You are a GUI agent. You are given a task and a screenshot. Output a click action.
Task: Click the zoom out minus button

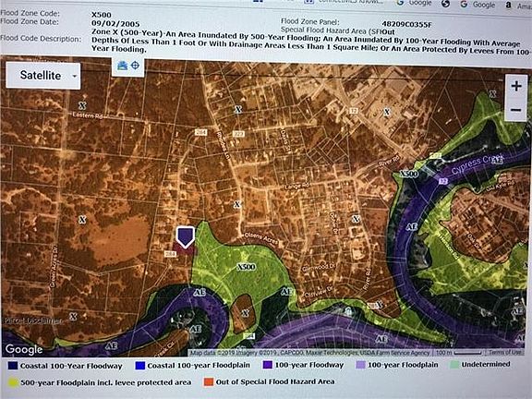click(516, 110)
